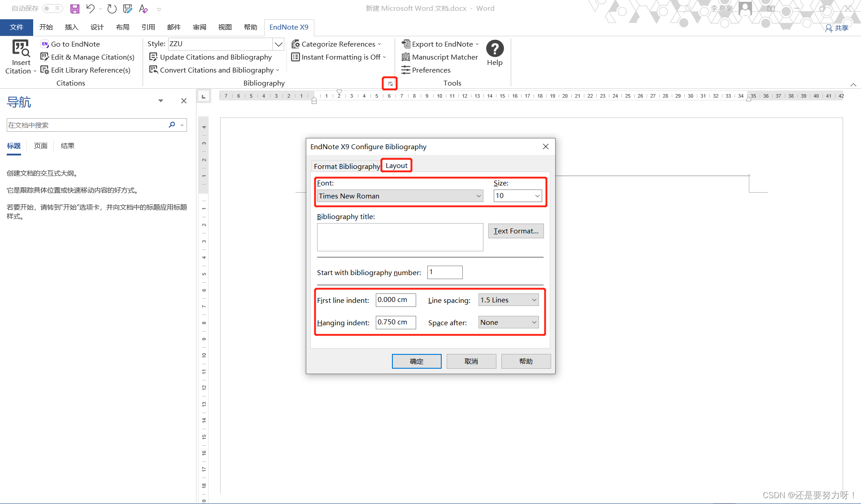The image size is (861, 504).
Task: Click the Bibliography dialog launcher arrow
Action: coord(390,84)
